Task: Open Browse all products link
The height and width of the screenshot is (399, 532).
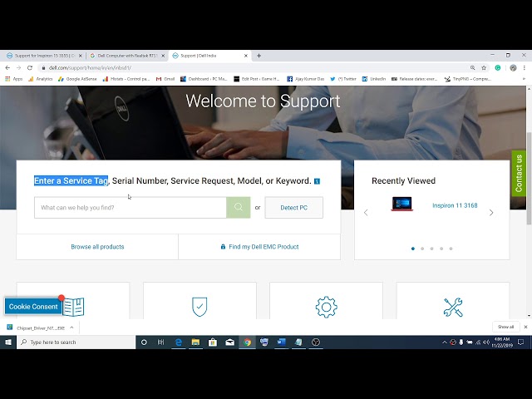Action: point(97,247)
